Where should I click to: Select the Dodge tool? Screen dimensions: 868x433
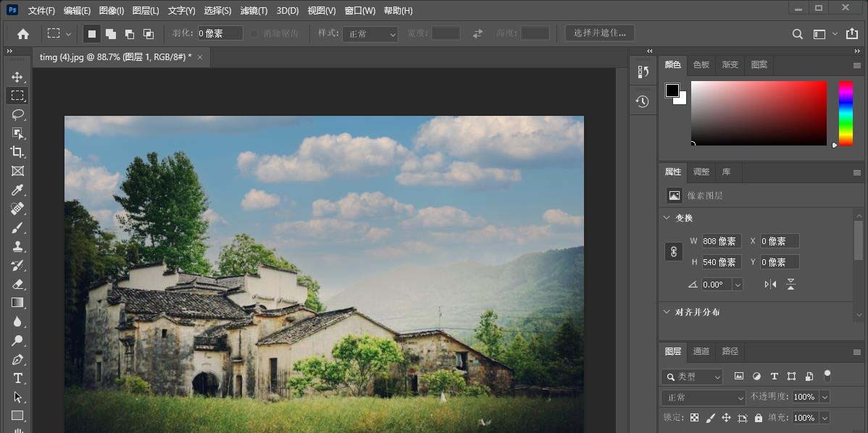point(17,340)
